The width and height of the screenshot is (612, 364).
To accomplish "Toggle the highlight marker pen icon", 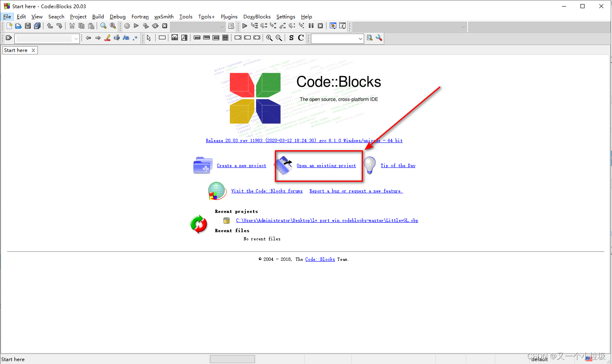I will click(107, 38).
